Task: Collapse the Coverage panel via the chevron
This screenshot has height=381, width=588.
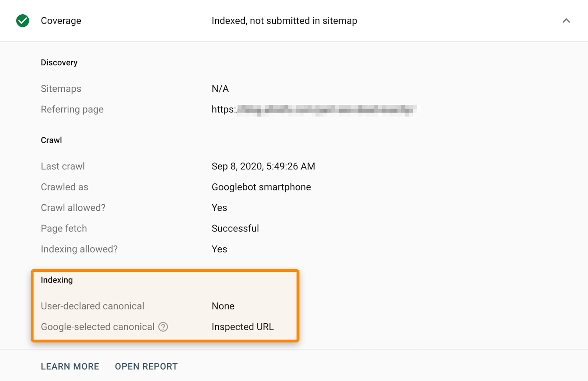Action: 566,21
